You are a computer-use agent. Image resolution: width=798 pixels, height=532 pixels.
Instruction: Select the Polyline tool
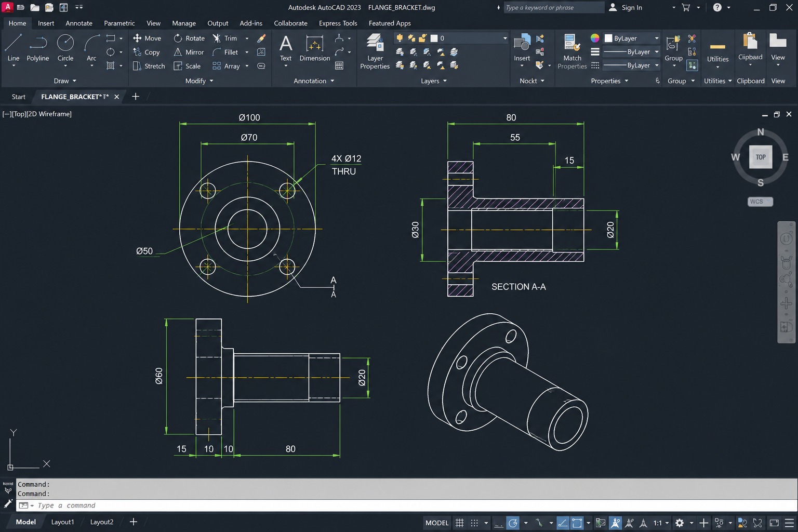[38, 48]
